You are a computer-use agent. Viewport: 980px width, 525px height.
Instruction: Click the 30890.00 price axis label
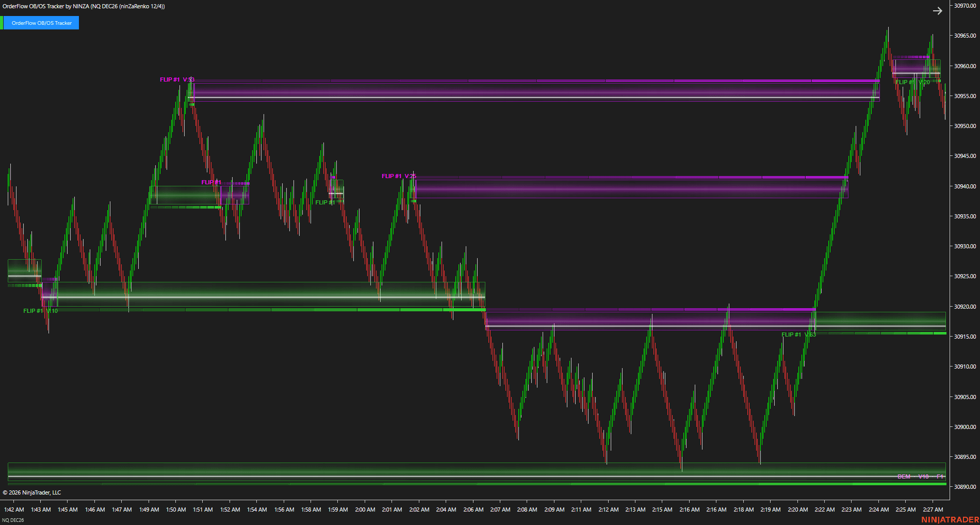(965, 487)
